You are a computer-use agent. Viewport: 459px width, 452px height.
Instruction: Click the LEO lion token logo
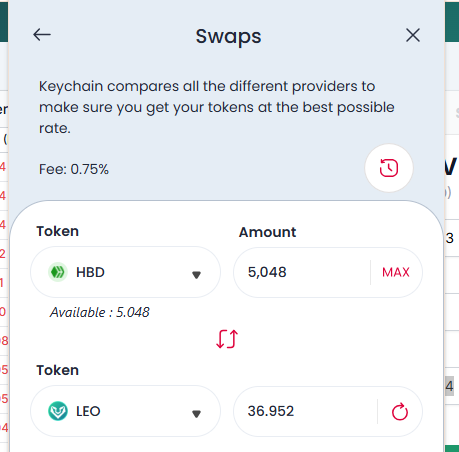tap(58, 411)
